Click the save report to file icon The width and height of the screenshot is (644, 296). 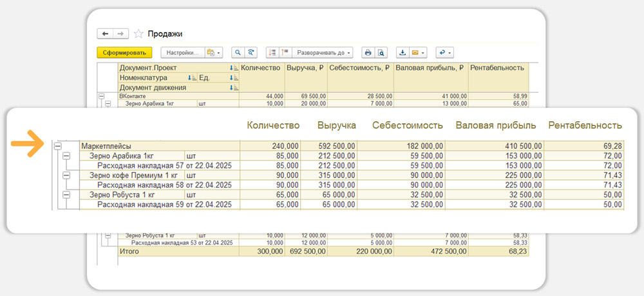point(402,52)
